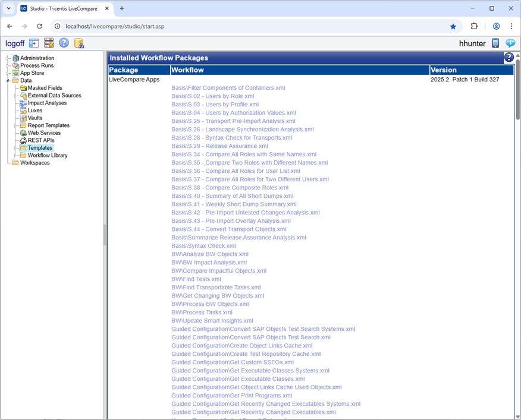Screen dimensions: 521x420
Task: Click inside the browser address bar
Action: tap(178, 27)
